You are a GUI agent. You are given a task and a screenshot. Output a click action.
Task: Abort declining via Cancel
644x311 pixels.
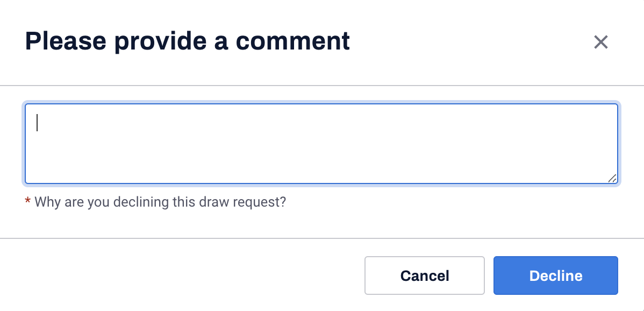(425, 275)
